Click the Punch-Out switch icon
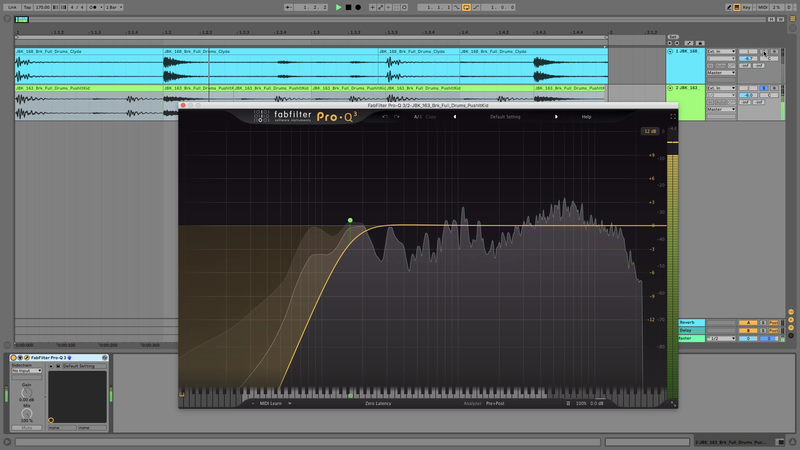This screenshot has height=450, width=800. pyautogui.click(x=476, y=7)
